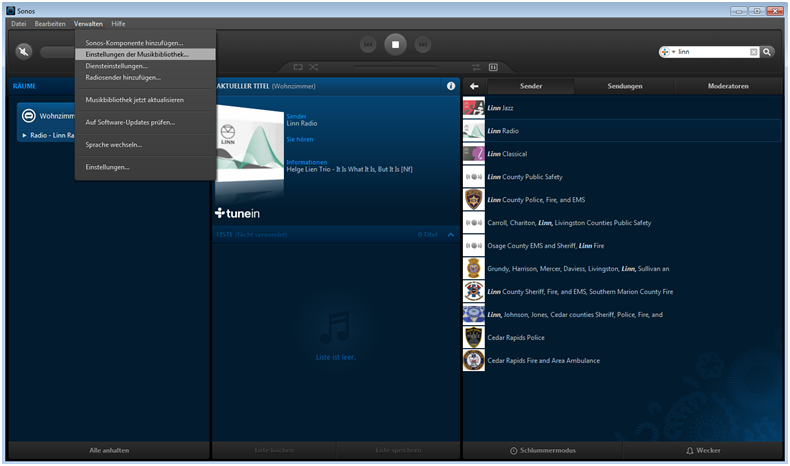This screenshot has width=790, height=466.
Task: Expand the Radio - Linn Radio row arrow
Action: [24, 136]
